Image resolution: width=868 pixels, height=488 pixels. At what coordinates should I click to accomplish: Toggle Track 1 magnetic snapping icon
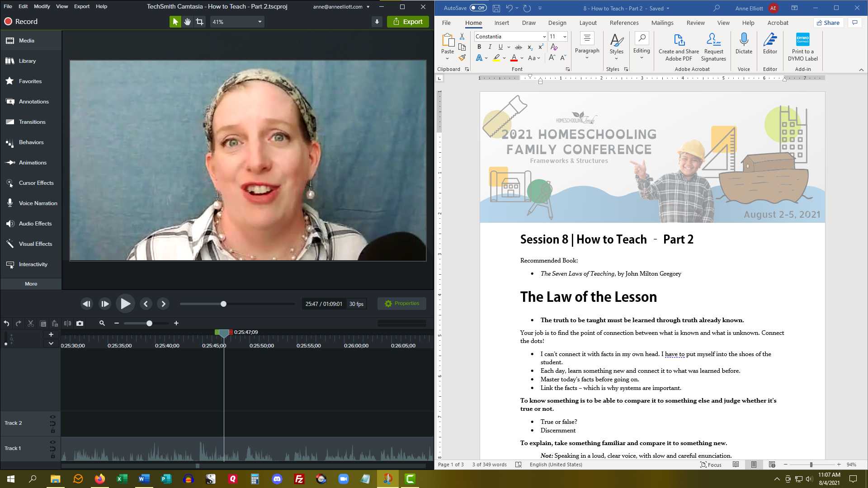pos(53,449)
